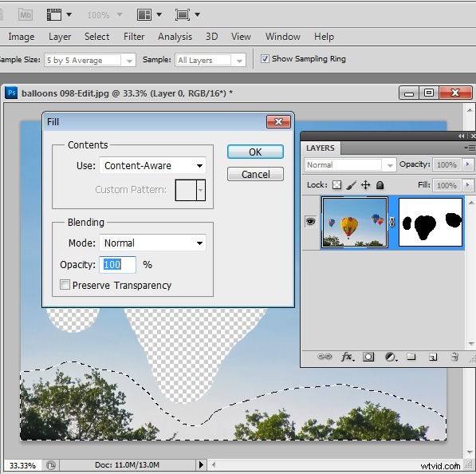Toggle Lock transparent pixels icon
476x474 pixels.
pyautogui.click(x=336, y=185)
